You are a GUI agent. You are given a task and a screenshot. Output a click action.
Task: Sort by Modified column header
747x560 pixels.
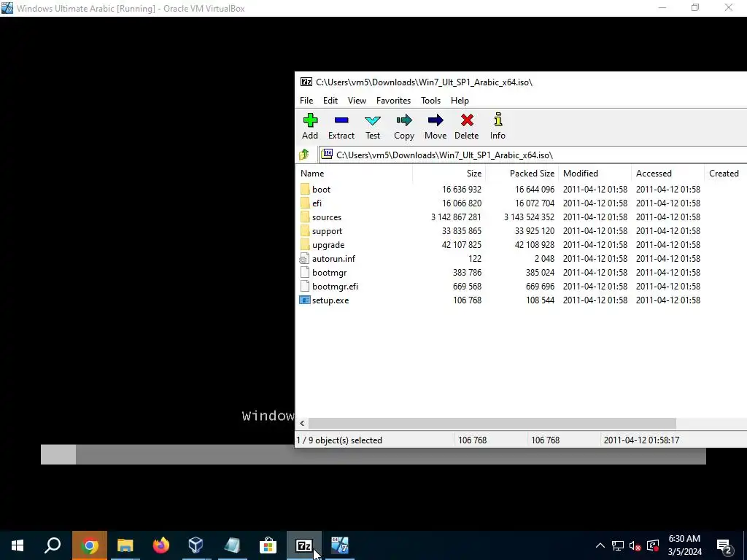pyautogui.click(x=595, y=174)
